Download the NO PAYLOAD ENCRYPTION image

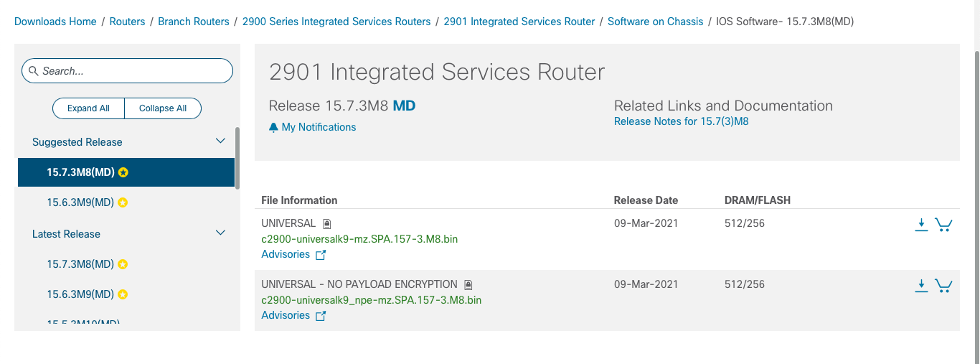coord(922,286)
